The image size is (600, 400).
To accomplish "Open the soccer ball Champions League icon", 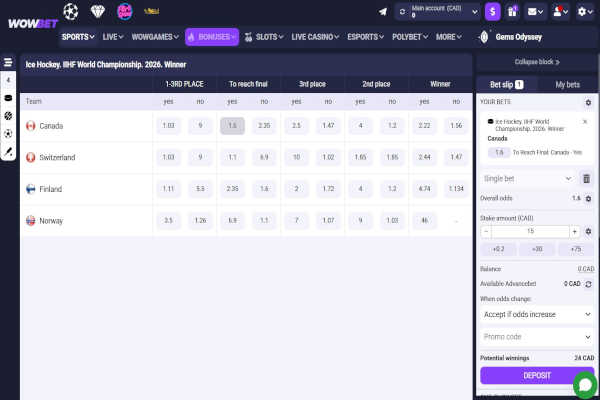I will [x=71, y=11].
